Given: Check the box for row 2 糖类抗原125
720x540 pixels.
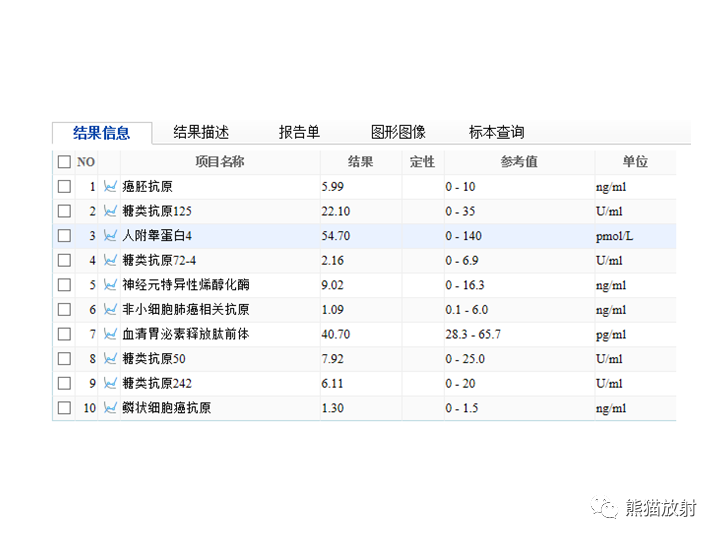Looking at the screenshot, I should tap(64, 211).
